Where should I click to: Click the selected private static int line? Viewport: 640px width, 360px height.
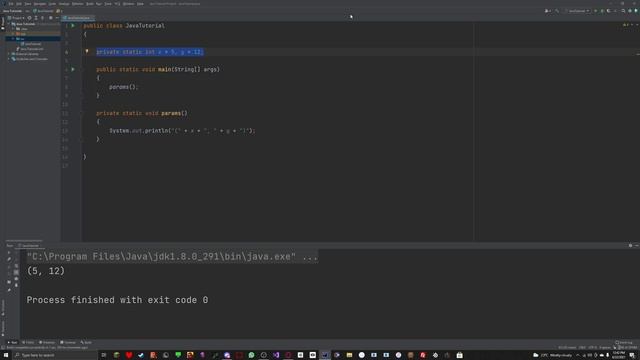150,52
